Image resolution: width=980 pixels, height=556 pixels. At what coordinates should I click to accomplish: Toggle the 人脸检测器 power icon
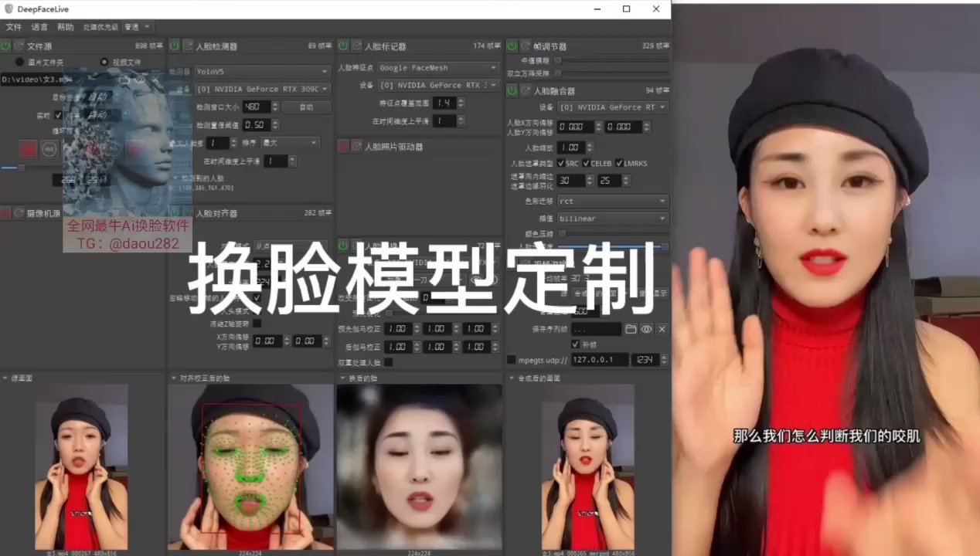(x=174, y=46)
